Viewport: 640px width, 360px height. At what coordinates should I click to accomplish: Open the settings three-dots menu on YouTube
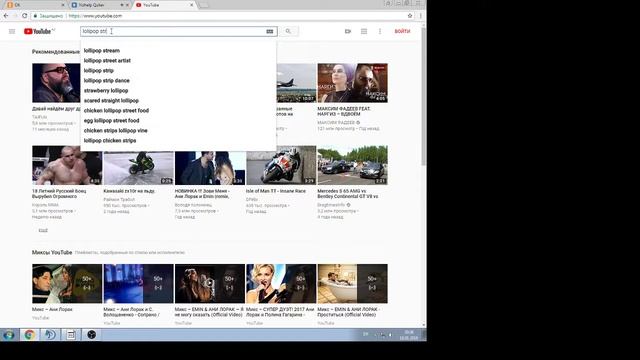(380, 31)
